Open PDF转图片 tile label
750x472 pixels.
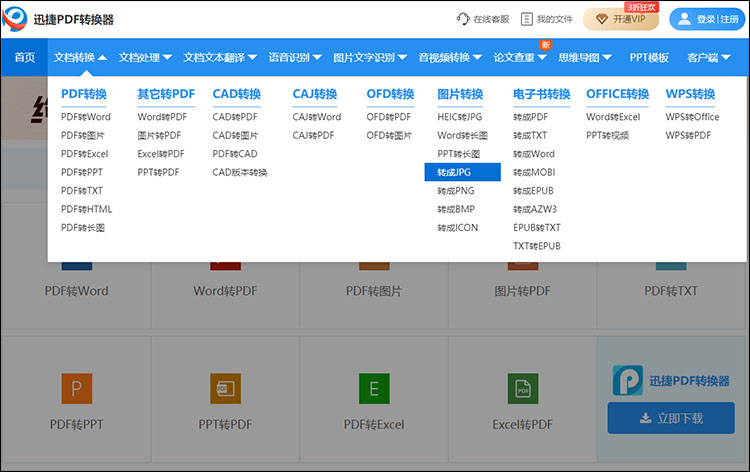pyautogui.click(x=374, y=291)
